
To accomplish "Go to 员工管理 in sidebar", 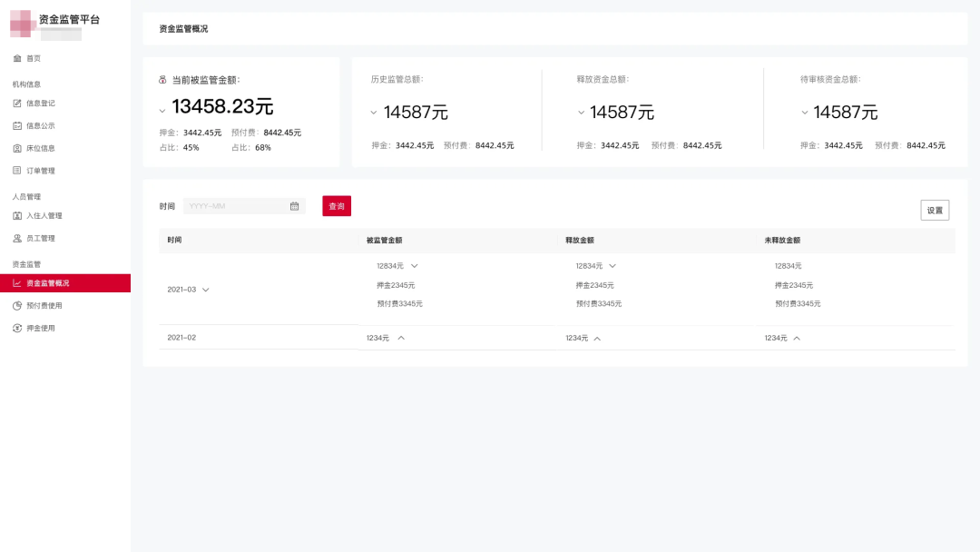I will pyautogui.click(x=40, y=239).
